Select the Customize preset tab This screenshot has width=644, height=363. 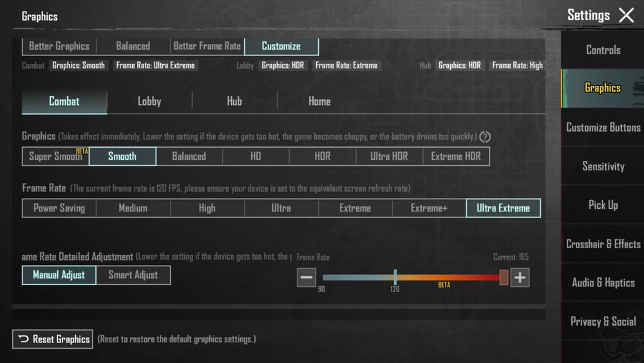(x=281, y=46)
